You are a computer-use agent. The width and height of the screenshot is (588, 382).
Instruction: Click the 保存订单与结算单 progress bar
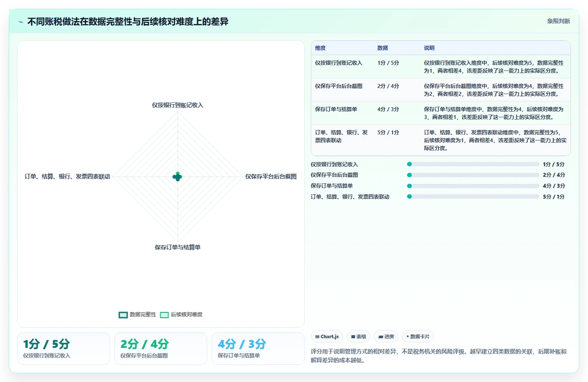[x=473, y=186]
